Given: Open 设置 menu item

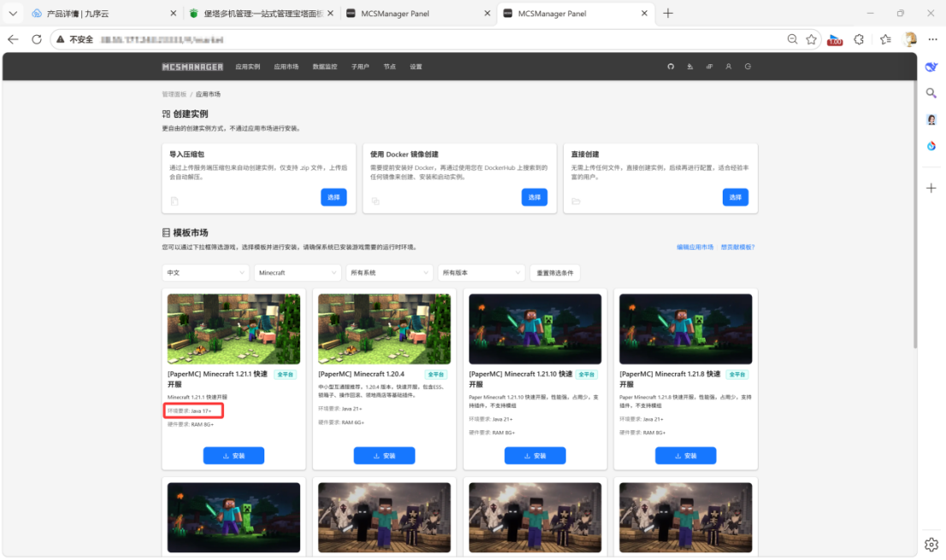Looking at the screenshot, I should (416, 67).
